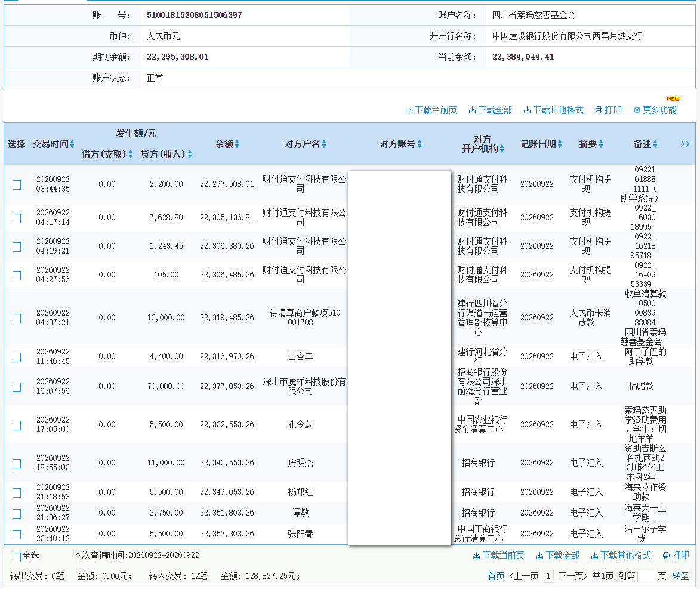Click the 70,000.00 credit amount

[x=166, y=386]
